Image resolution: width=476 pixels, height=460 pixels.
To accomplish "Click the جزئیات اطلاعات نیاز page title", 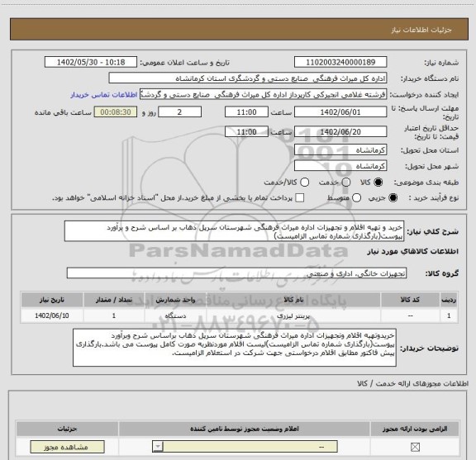I will [x=421, y=30].
